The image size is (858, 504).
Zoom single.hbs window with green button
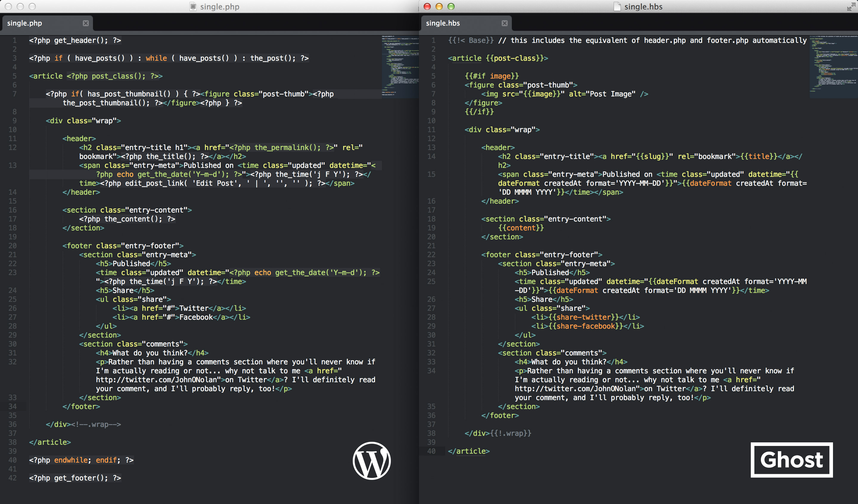[451, 7]
